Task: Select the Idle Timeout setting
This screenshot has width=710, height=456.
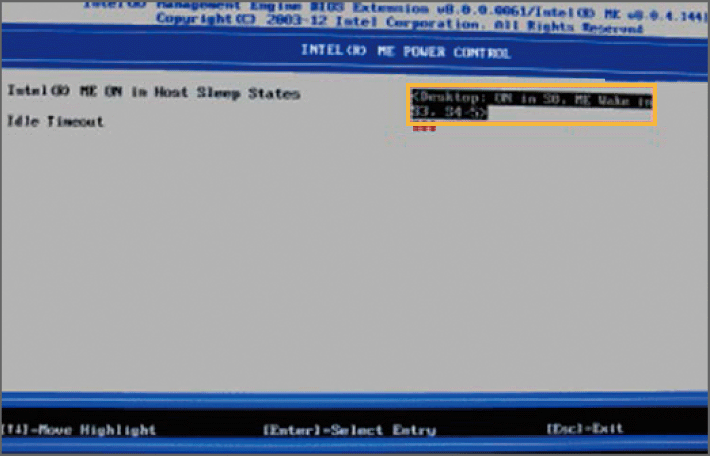Action: (55, 121)
